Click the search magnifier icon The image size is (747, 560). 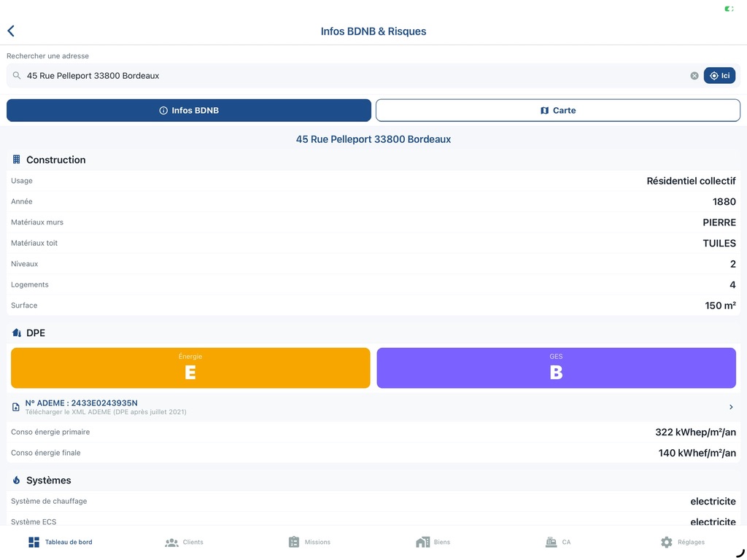(x=17, y=76)
